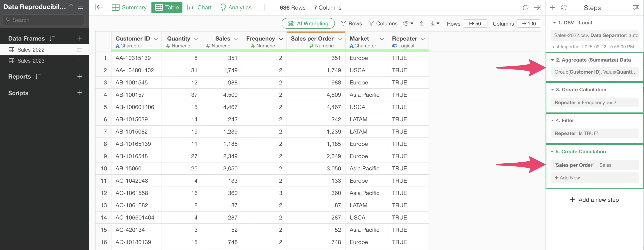Open the comment bubble icon

pyautogui.click(x=525, y=8)
